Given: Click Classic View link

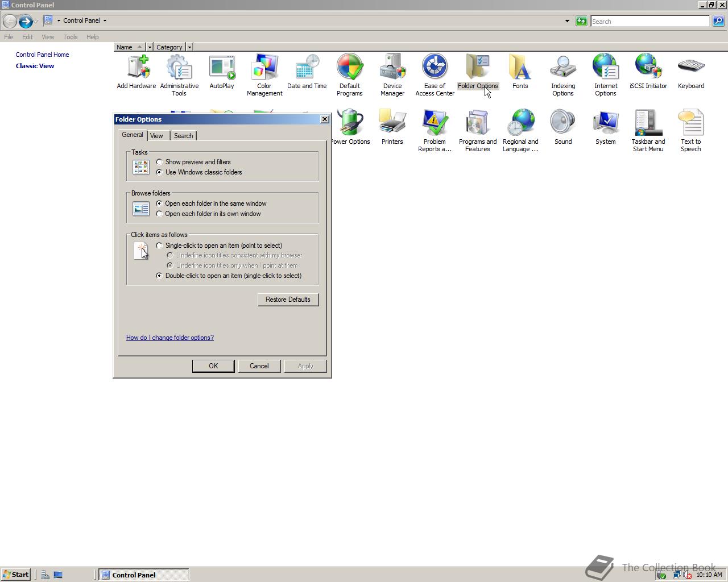Looking at the screenshot, I should (x=35, y=66).
